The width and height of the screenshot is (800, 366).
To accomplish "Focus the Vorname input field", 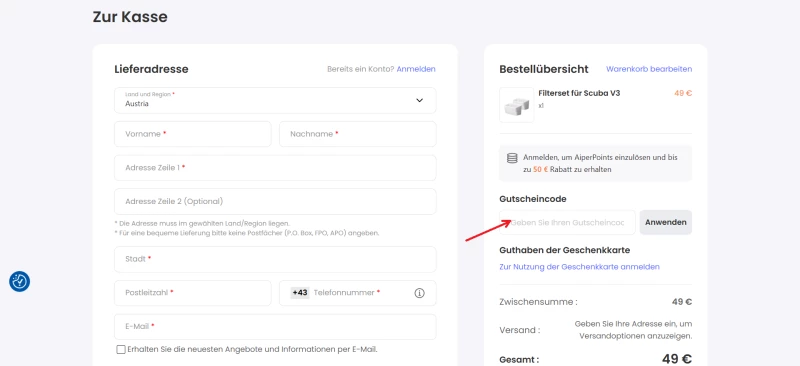I will pyautogui.click(x=193, y=134).
